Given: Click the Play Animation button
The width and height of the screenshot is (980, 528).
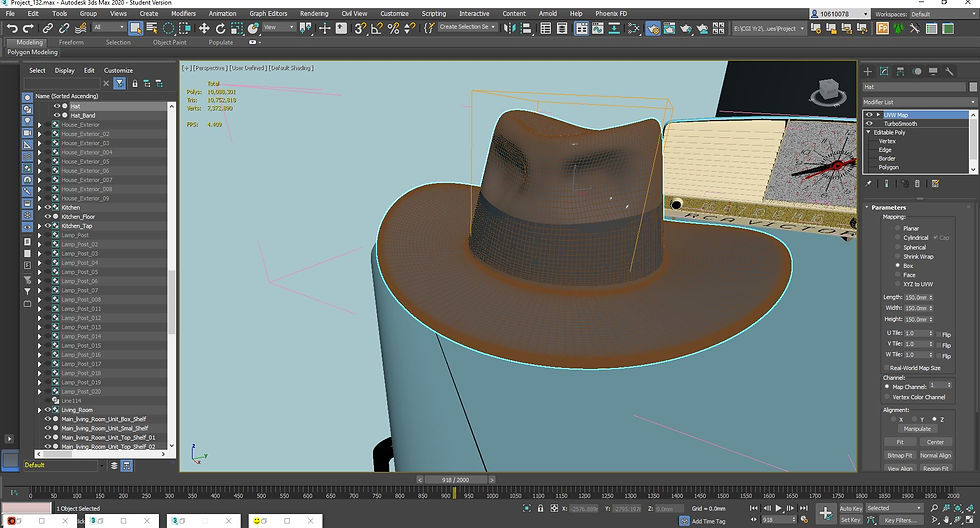Looking at the screenshot, I should pyautogui.click(x=779, y=509).
